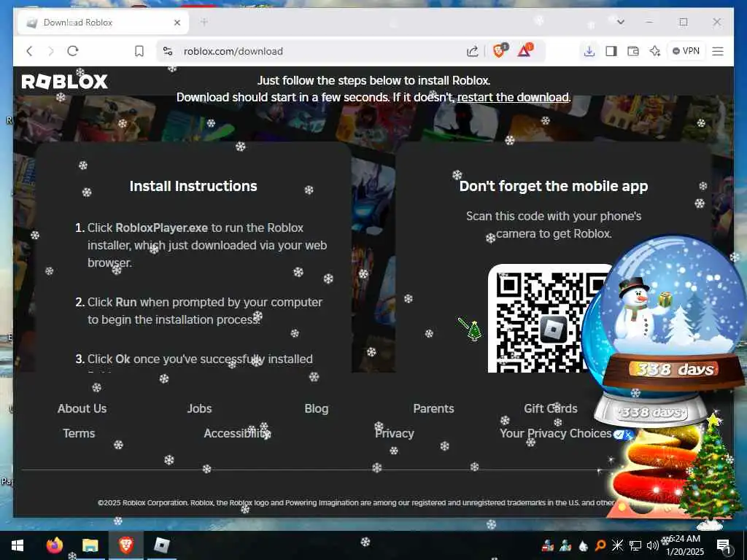The image size is (747, 560).
Task: Open the Windows Start menu
Action: [18, 545]
